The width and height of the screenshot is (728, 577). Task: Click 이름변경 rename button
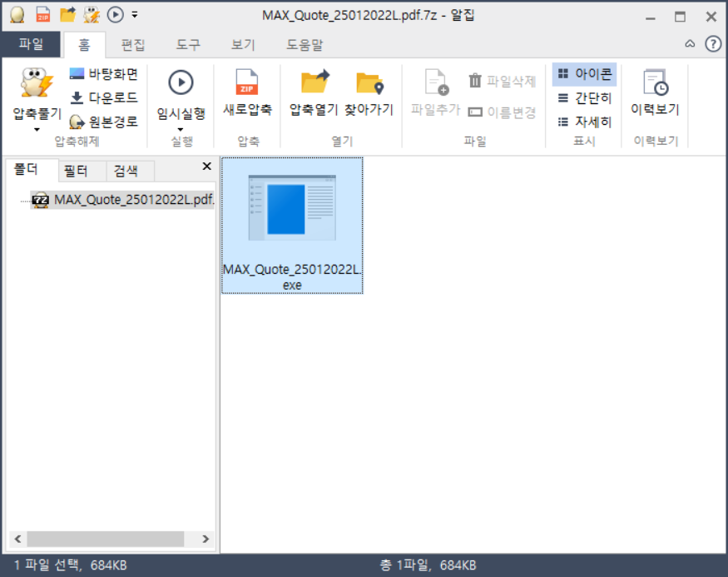click(502, 112)
